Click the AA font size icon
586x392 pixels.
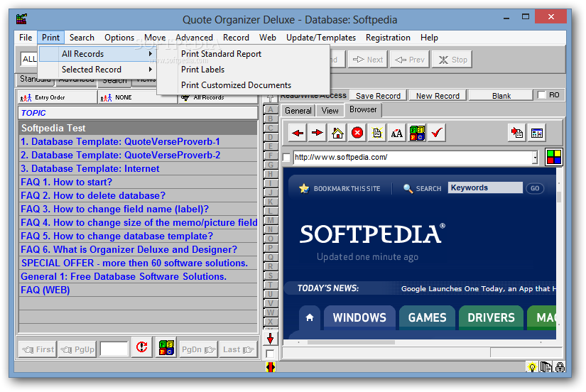click(x=397, y=133)
